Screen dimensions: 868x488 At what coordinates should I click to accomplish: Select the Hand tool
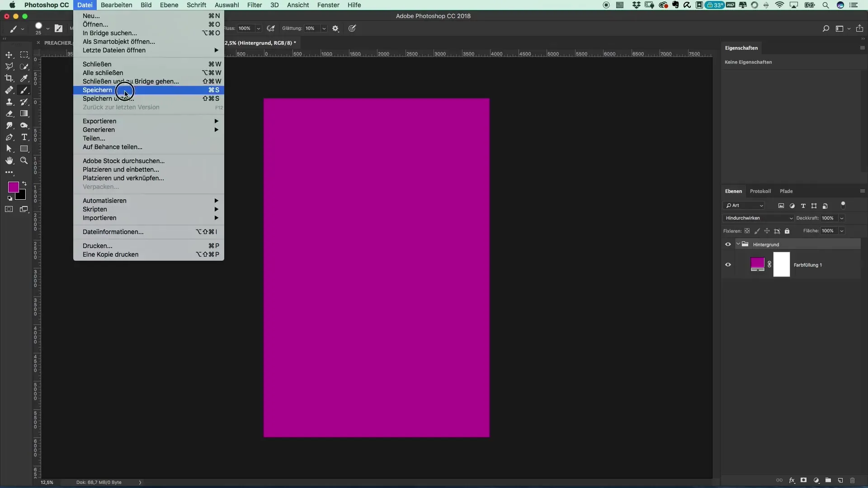coord(9,160)
